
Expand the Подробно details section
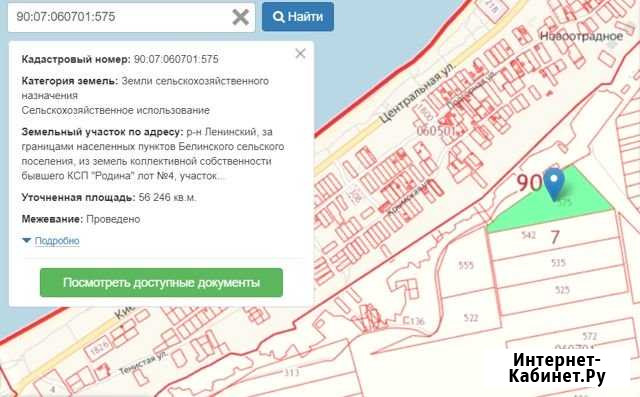(57, 241)
